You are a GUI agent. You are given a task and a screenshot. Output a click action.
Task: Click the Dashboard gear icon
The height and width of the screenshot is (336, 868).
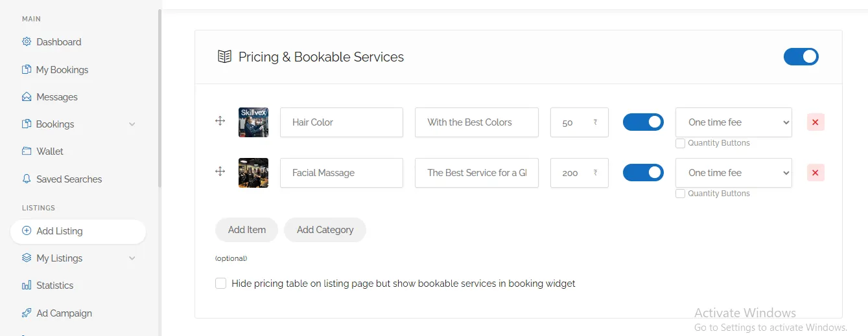pyautogui.click(x=27, y=42)
